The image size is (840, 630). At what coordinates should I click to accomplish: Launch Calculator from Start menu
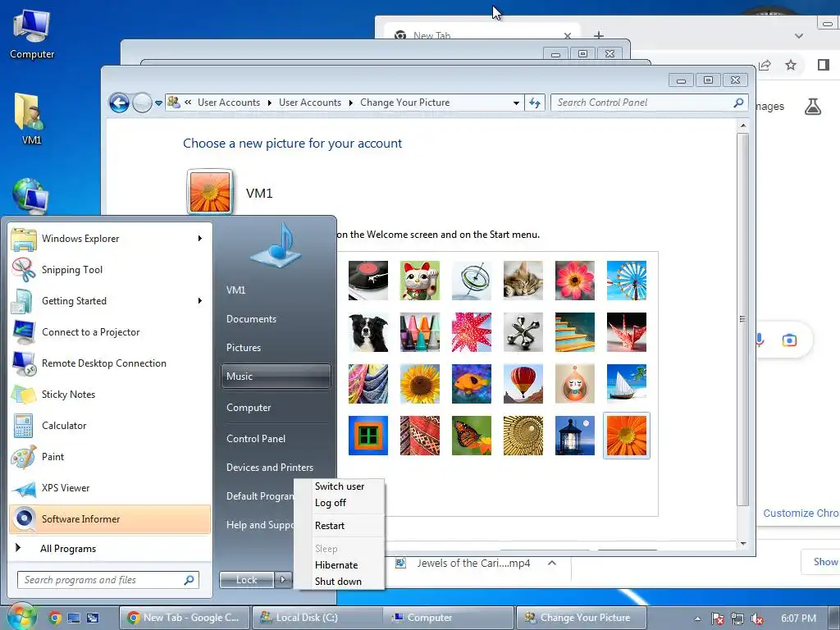110,426
